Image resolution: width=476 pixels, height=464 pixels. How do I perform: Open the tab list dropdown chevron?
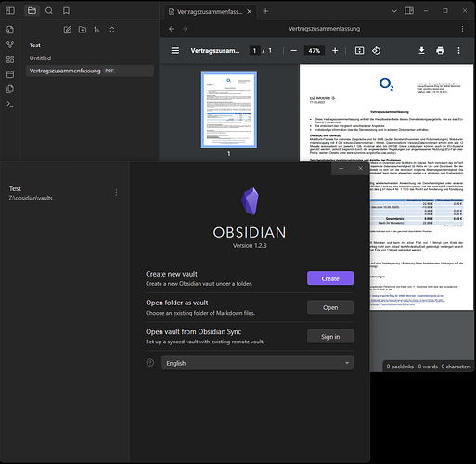coord(394,11)
